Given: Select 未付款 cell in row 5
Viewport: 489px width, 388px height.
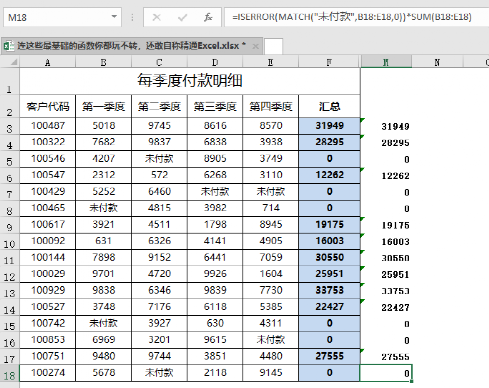Looking at the screenshot, I should 159,159.
